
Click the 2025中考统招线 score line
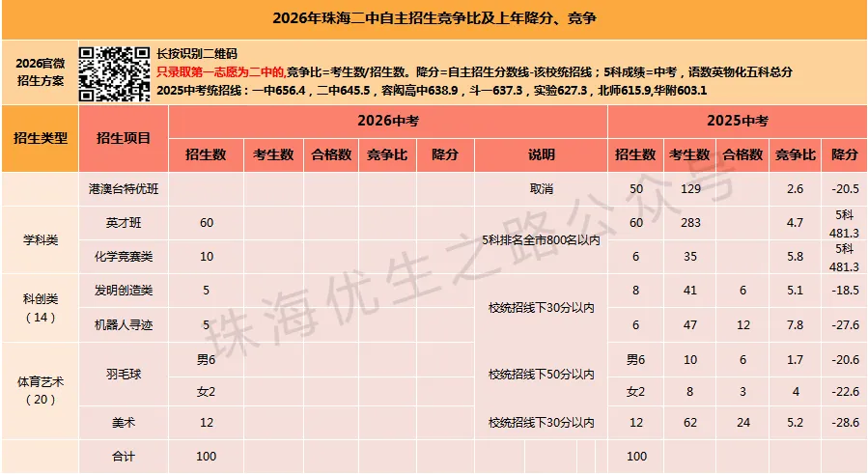tap(432, 90)
